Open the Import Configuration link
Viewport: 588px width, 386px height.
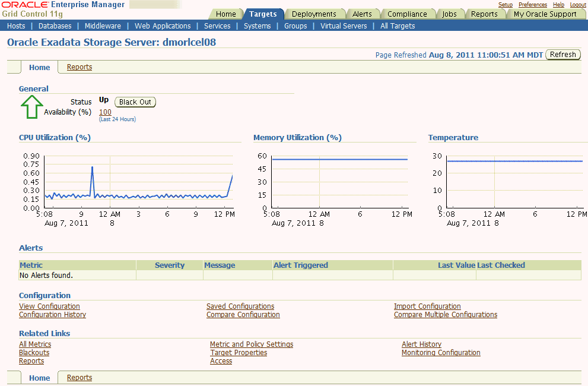(x=427, y=306)
